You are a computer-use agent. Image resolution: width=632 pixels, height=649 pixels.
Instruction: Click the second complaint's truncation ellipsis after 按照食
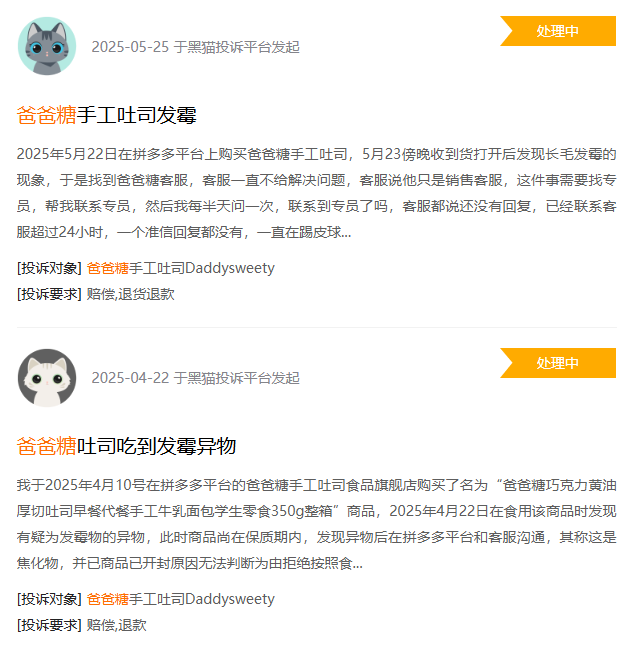coord(358,565)
